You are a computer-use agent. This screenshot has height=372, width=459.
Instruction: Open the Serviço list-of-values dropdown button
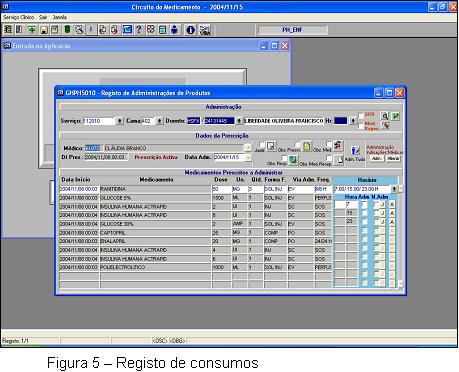119,121
